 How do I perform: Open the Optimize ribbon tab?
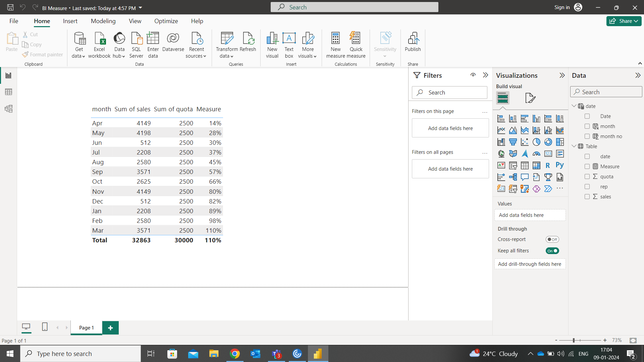point(166,21)
